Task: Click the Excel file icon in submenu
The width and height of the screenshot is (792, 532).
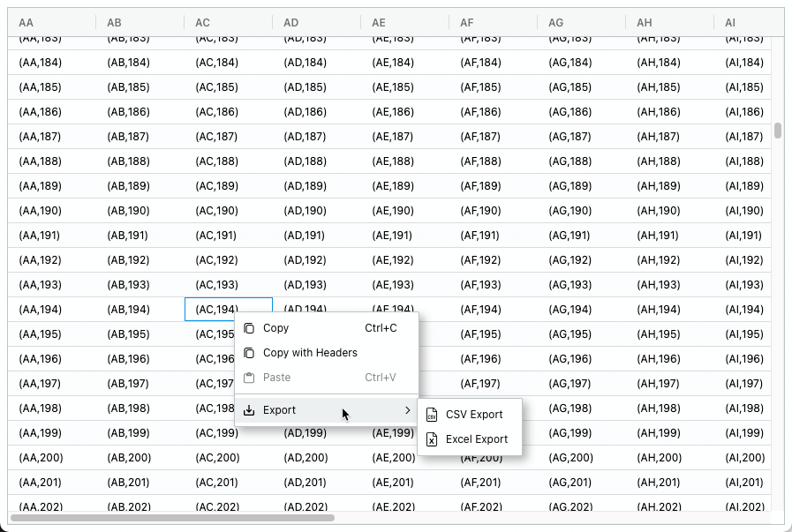Action: click(x=432, y=438)
